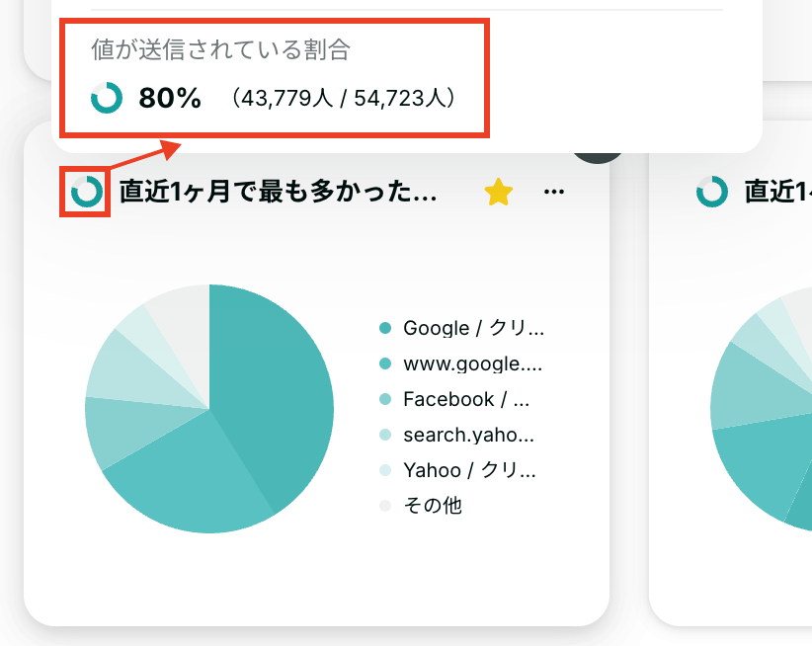
Task: Click the donut ratio icon beside the first card title
Action: click(87, 192)
